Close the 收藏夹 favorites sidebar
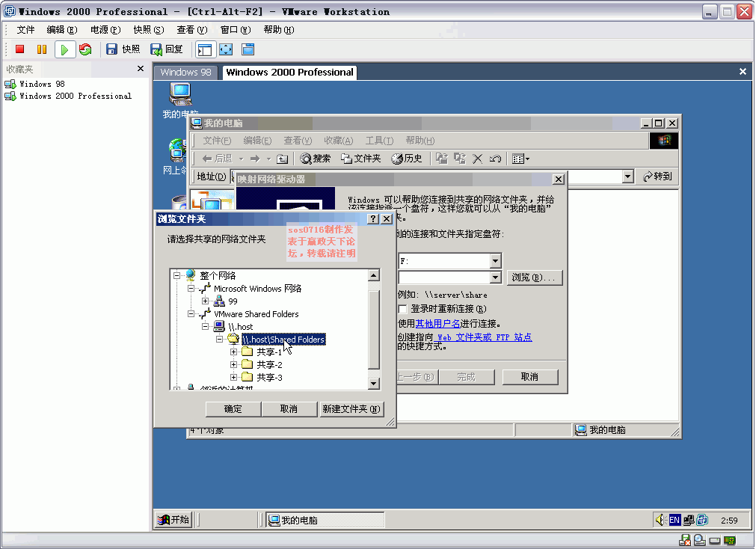756x549 pixels. tap(141, 69)
